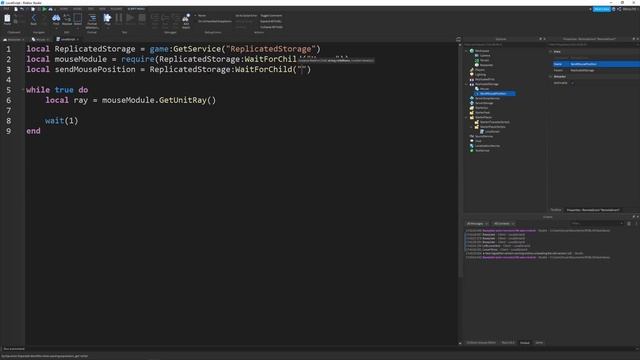Click the ReplicatedStorage service icon
The width and height of the screenshot is (640, 360).
pos(472,84)
